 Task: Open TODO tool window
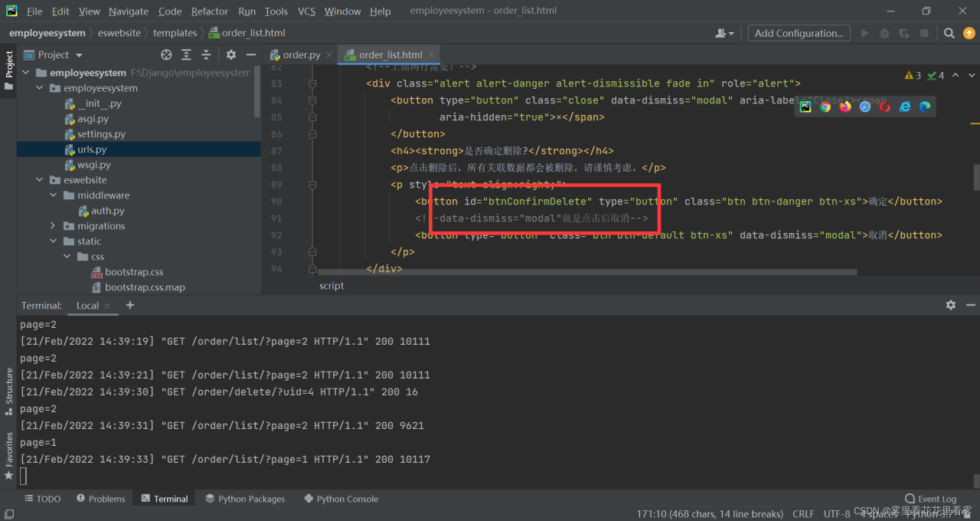click(42, 499)
